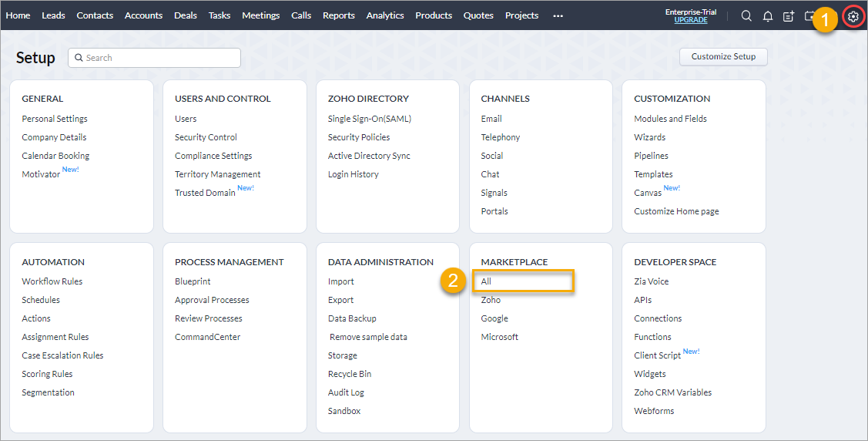The width and height of the screenshot is (868, 441).
Task: Open Blueprint under Process Management
Action: click(193, 281)
